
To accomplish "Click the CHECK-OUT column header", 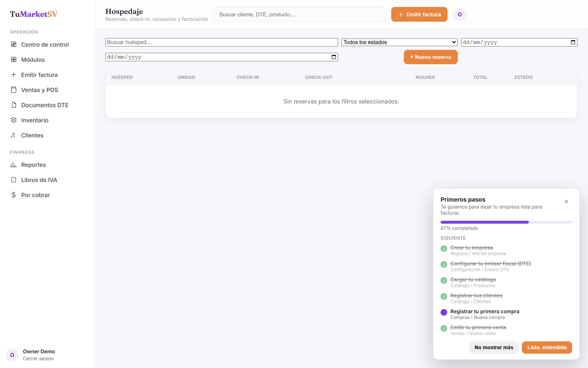I will (x=319, y=77).
